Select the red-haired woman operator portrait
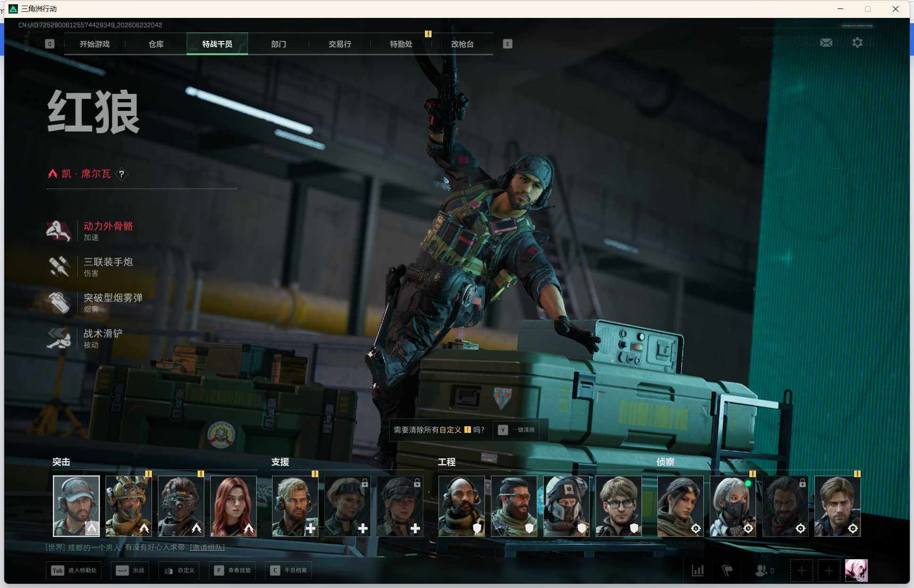Image resolution: width=914 pixels, height=588 pixels. [233, 506]
